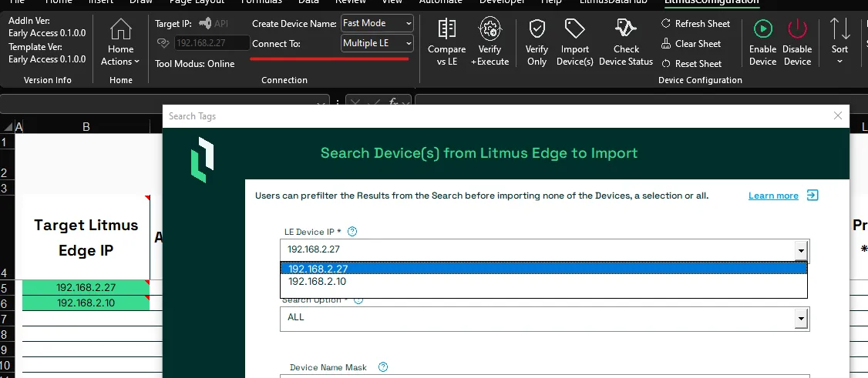Screen dimensions: 868x378
Task: Select 192.168.2.10 in dropdown list
Action: click(x=543, y=282)
